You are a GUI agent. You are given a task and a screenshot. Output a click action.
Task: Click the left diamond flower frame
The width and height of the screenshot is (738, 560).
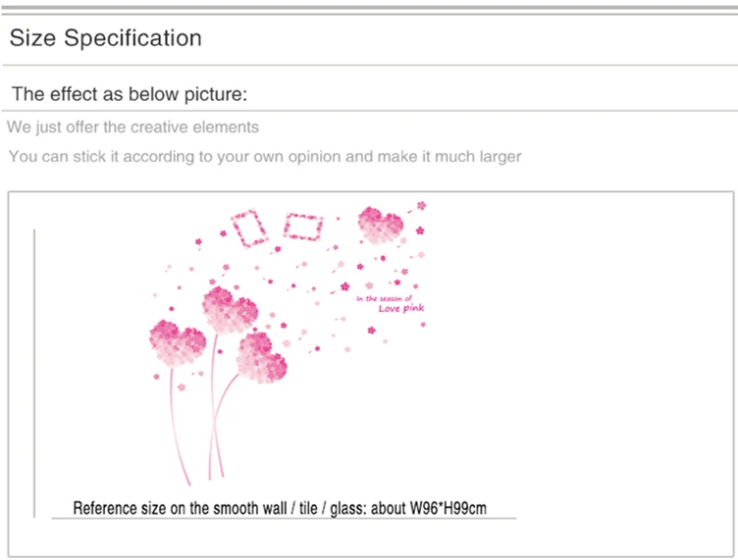249,229
